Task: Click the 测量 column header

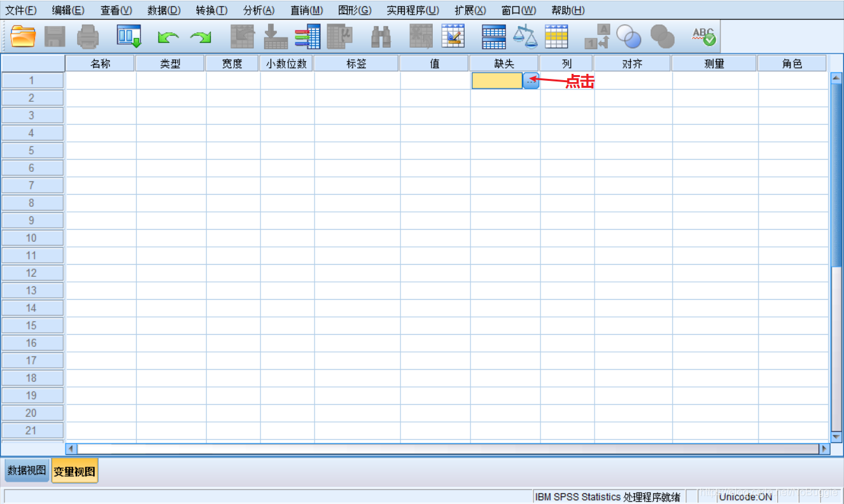Action: (x=714, y=64)
